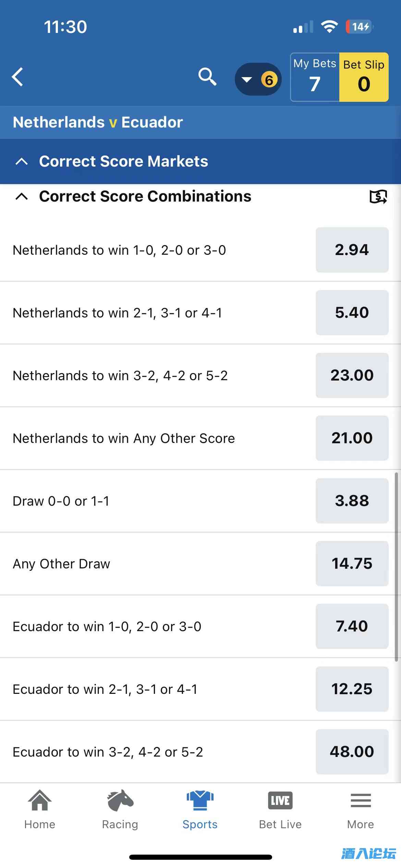
Task: Tap the Netherlands v Ecuador match title
Action: pyautogui.click(x=98, y=122)
